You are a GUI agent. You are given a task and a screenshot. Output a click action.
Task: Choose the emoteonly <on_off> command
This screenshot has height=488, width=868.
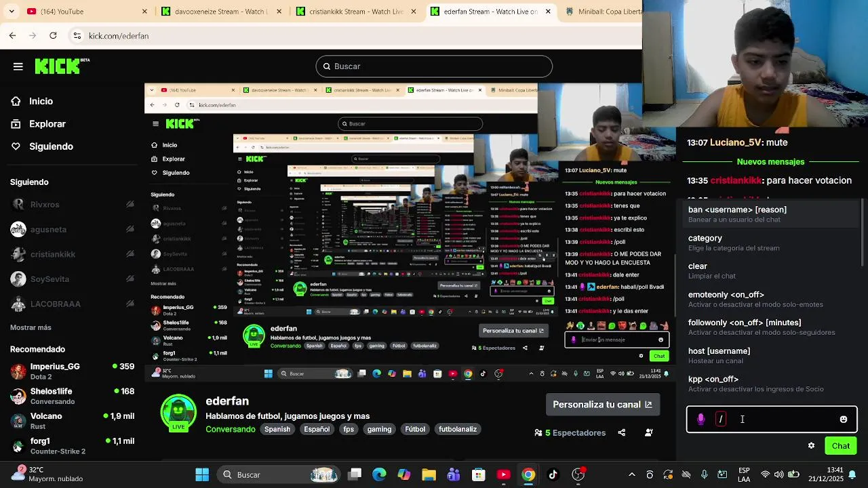[x=770, y=299]
